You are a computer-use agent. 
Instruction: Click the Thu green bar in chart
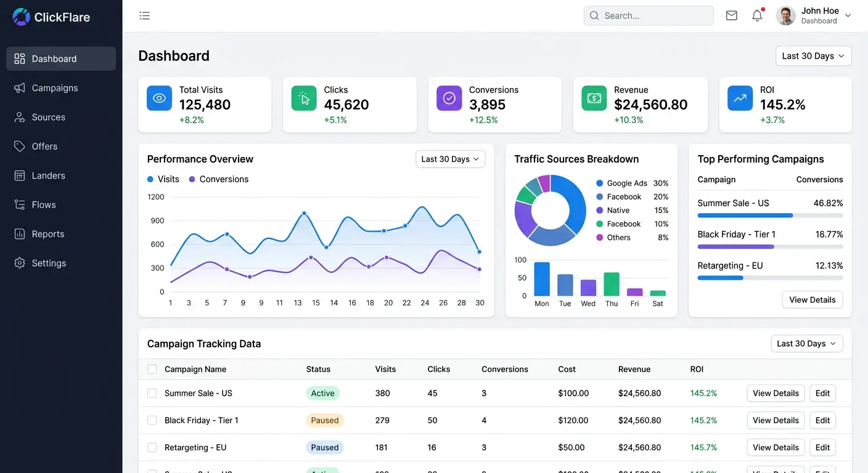pyautogui.click(x=612, y=284)
